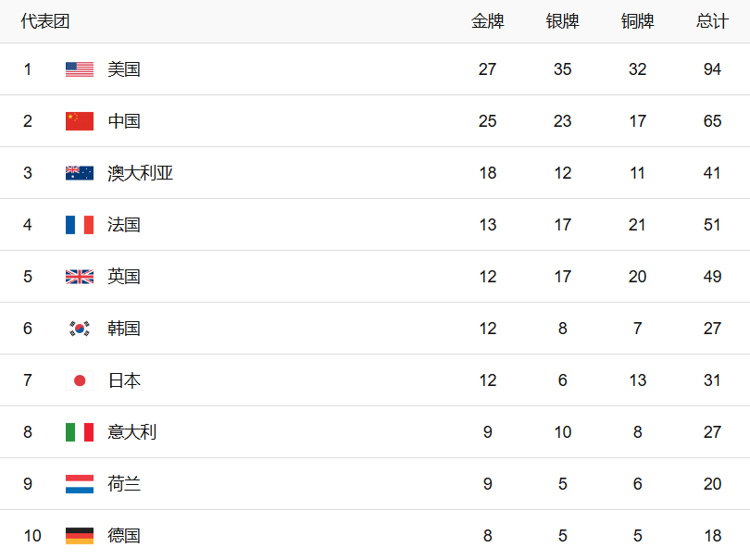Screen dimensions: 750x560
Task: Click the United States flag icon
Action: click(80, 69)
